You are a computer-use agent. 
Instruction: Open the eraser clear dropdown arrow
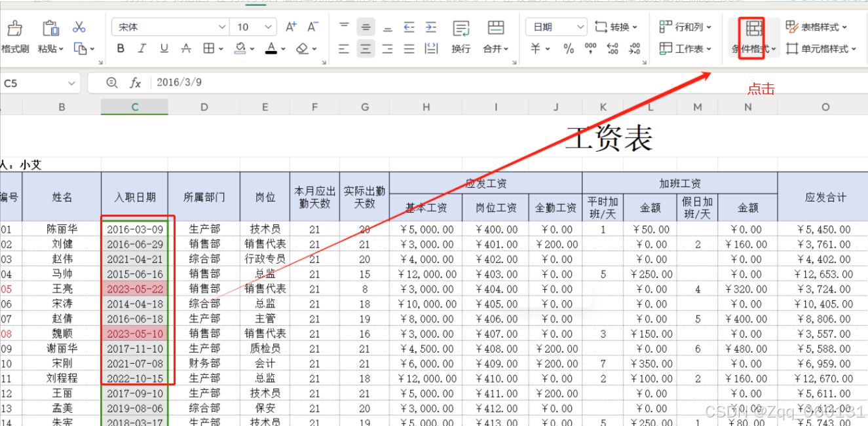point(314,49)
